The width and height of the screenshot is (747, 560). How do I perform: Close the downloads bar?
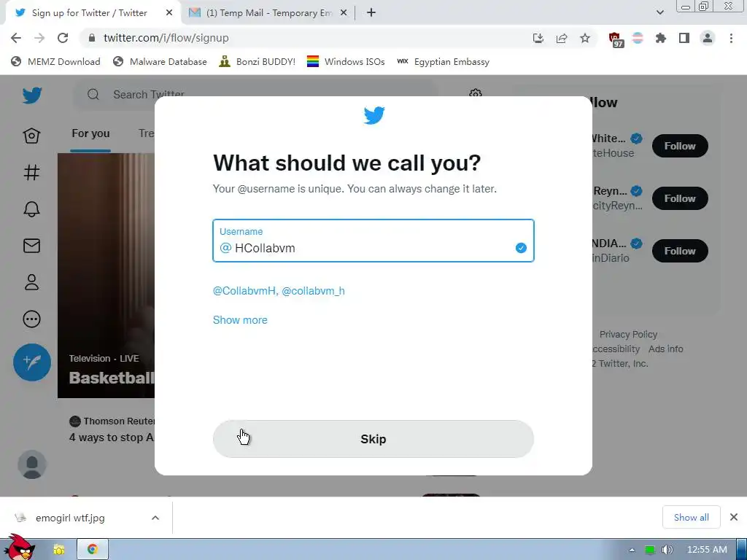pyautogui.click(x=734, y=517)
